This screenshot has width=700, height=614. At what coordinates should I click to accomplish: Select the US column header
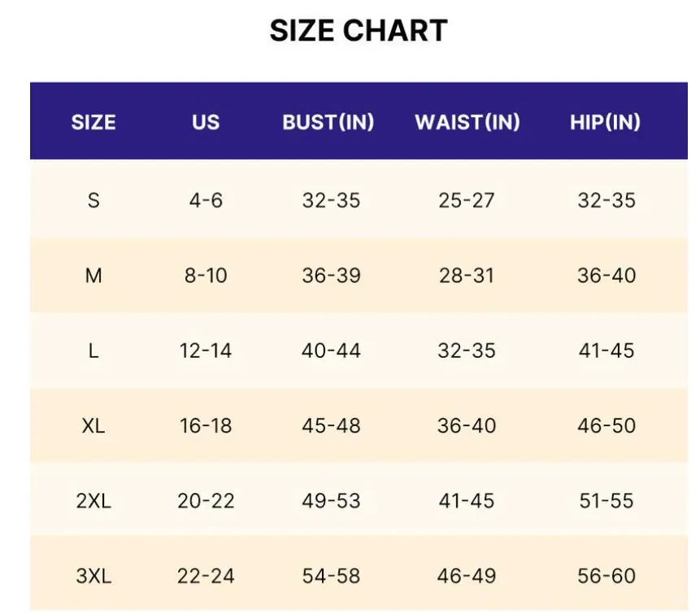206,122
